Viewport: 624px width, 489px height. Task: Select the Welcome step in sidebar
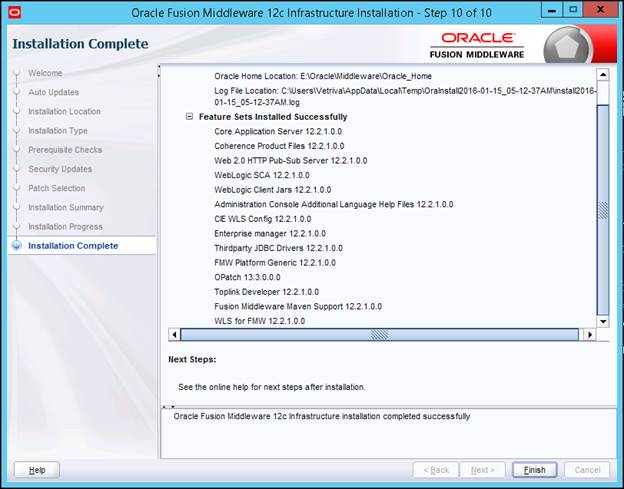point(45,73)
